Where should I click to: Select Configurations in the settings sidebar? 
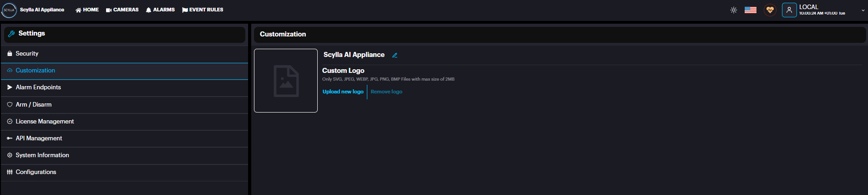(36, 172)
